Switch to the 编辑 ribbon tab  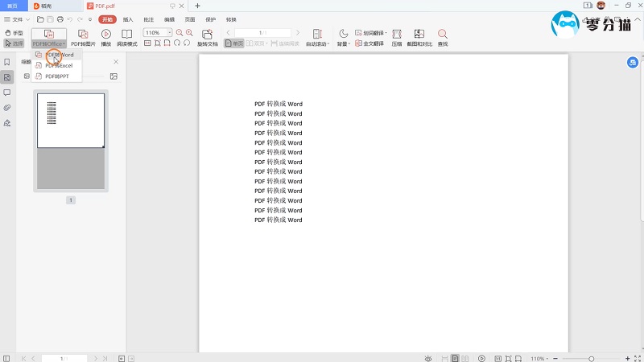coord(169,19)
